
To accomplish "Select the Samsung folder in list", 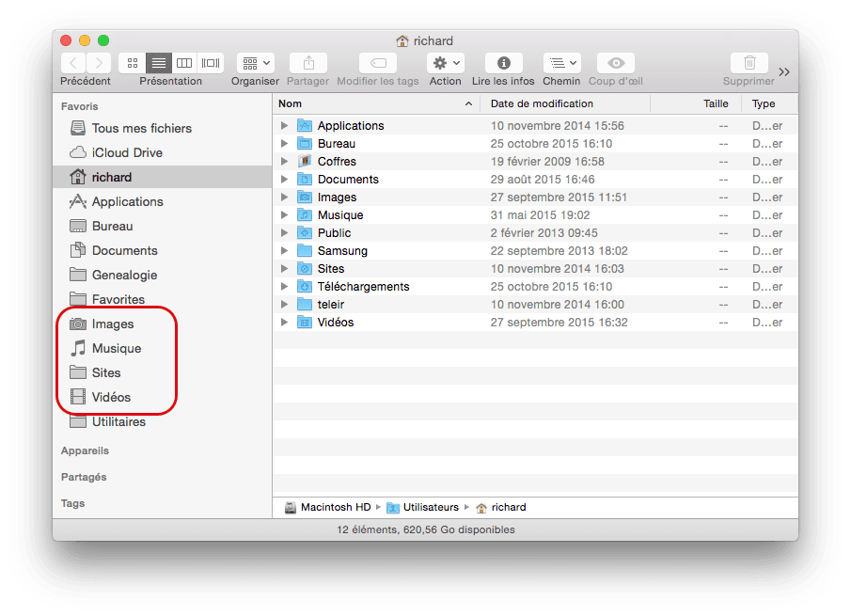I will point(535,251).
